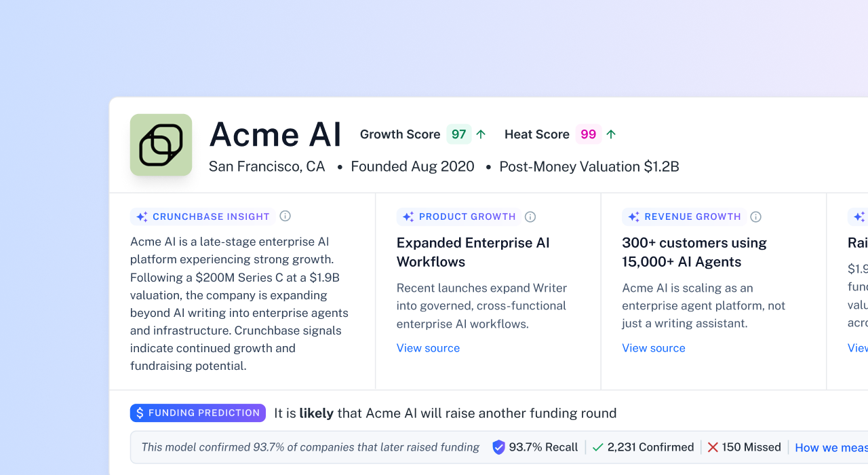Click the Product Growth label

(x=467, y=216)
